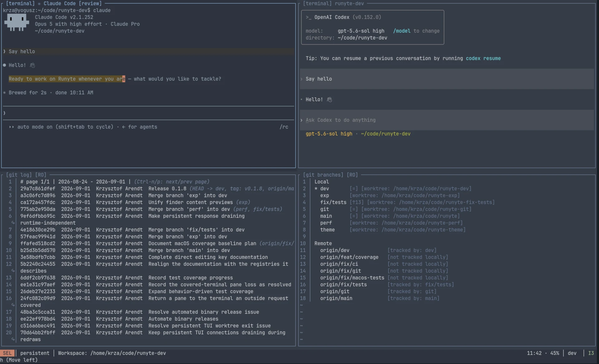
Task: Select commit c516a6bec491 TUI worktree exit issue
Action: point(145,326)
